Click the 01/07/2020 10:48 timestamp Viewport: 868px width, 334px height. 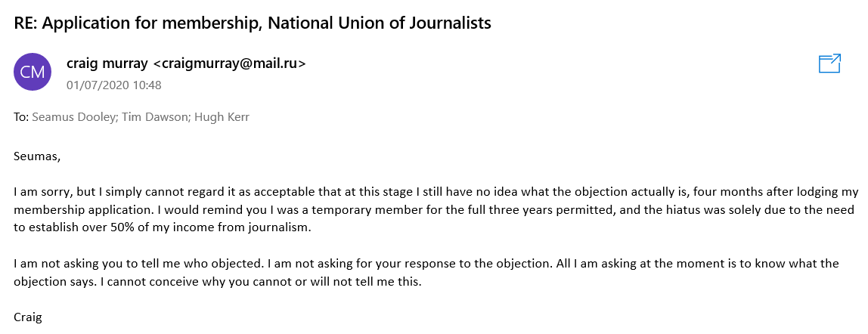tap(114, 85)
